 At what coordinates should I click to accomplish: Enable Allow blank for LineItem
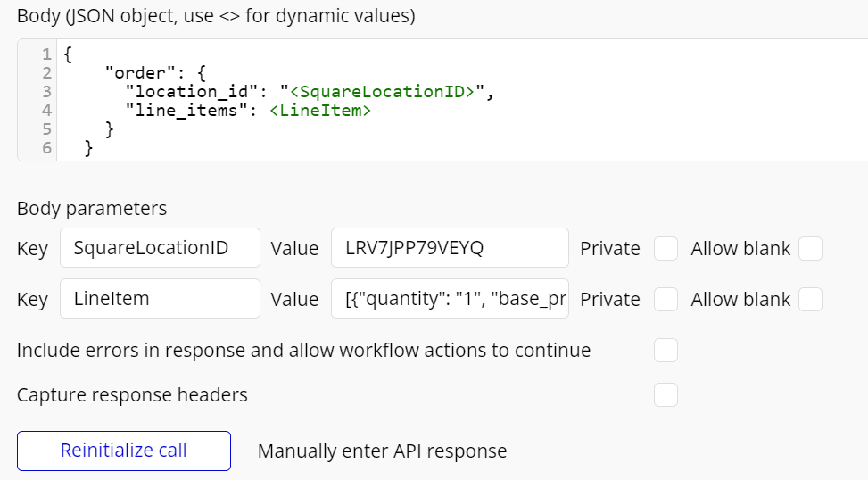810,300
